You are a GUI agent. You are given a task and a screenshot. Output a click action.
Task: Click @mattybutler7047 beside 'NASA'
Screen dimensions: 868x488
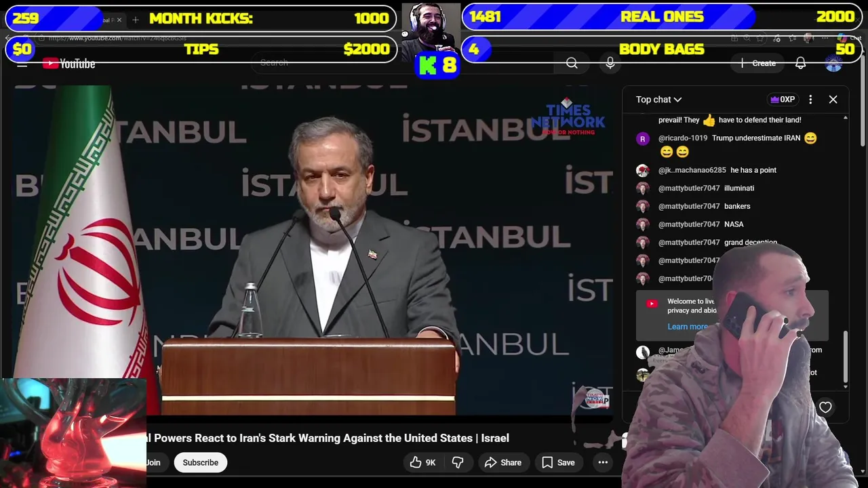click(688, 224)
